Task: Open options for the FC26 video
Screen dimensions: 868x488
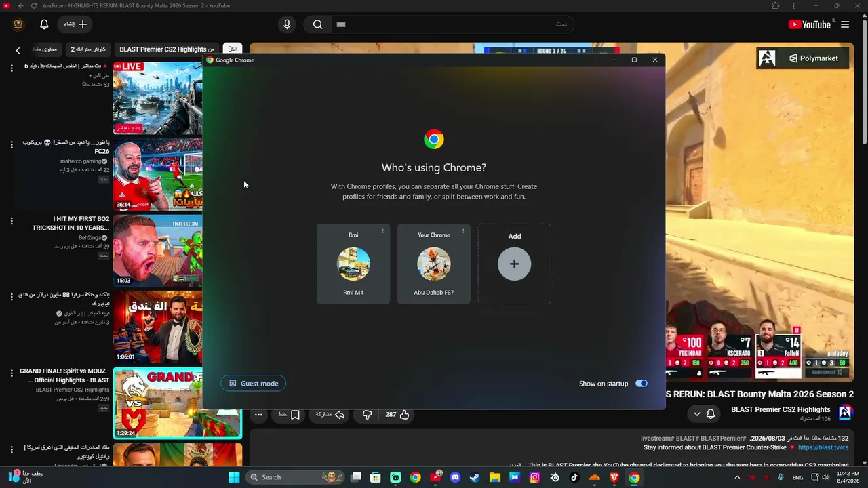Action: coord(12,144)
